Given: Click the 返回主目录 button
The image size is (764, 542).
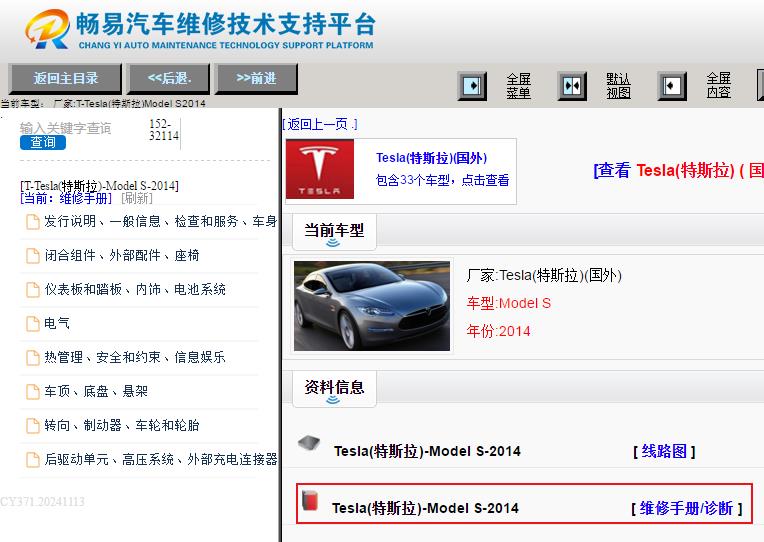Looking at the screenshot, I should [65, 78].
